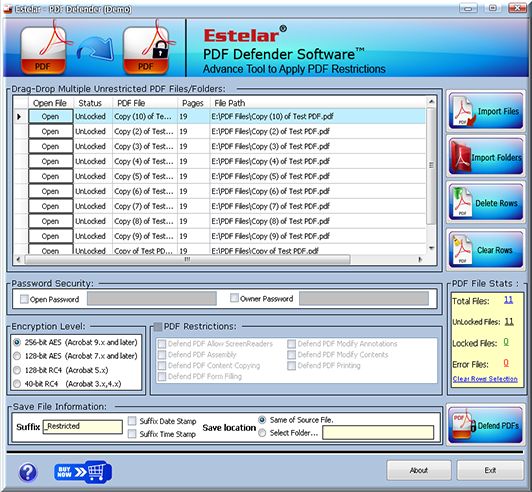Open the Copy (10) of Test PDF file
Screen dimensions: 532x492
[51, 116]
